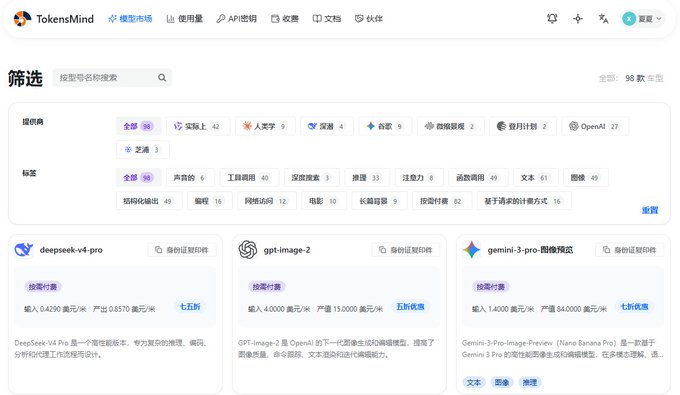Open the language translation icon
This screenshot has width=680, height=395.
coord(603,19)
